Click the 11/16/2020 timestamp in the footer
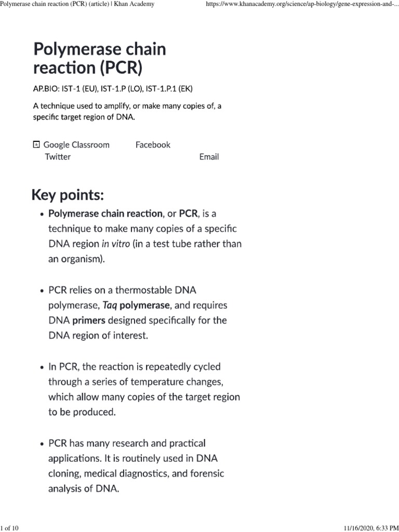The height and width of the screenshot is (532, 399). (368, 528)
